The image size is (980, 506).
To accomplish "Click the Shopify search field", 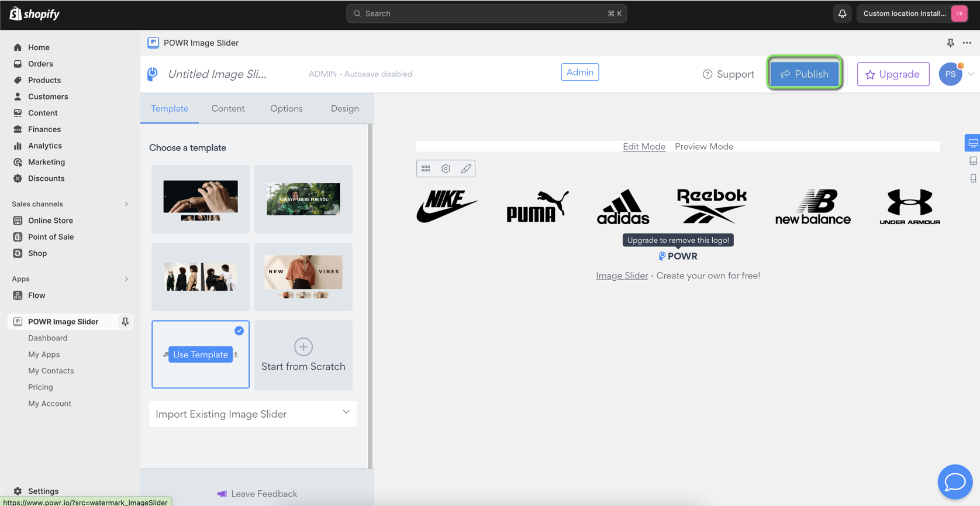I will pyautogui.click(x=486, y=13).
